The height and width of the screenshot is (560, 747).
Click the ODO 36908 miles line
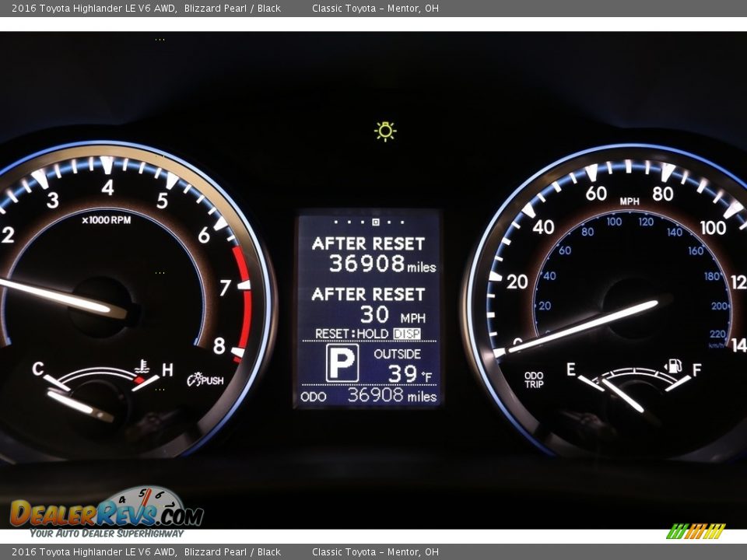tap(368, 396)
